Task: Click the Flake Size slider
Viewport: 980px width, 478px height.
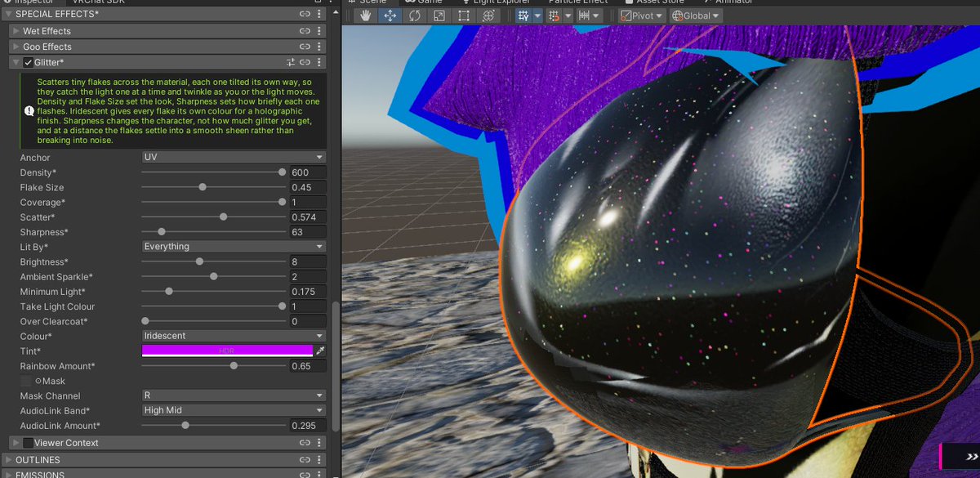Action: (x=212, y=187)
